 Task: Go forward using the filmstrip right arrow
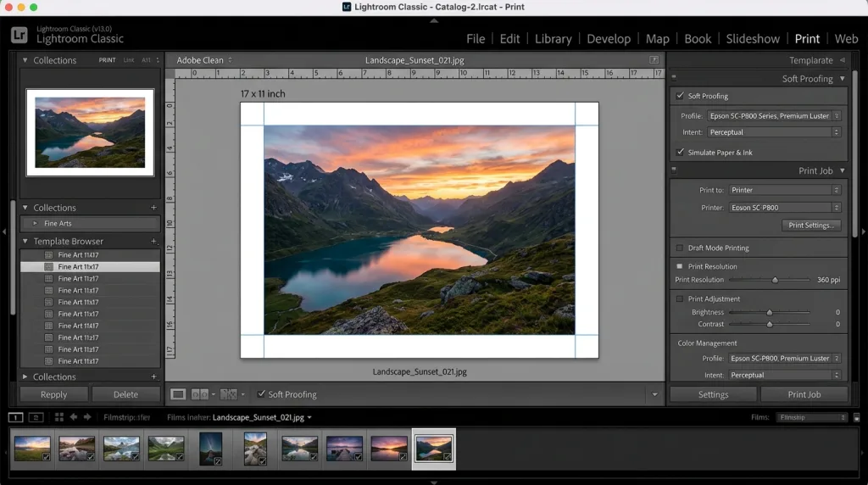(x=87, y=417)
